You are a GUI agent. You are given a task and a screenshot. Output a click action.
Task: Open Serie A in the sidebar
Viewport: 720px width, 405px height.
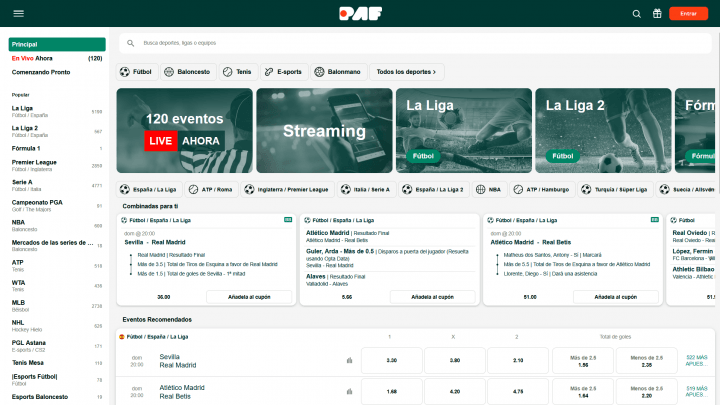57,186
